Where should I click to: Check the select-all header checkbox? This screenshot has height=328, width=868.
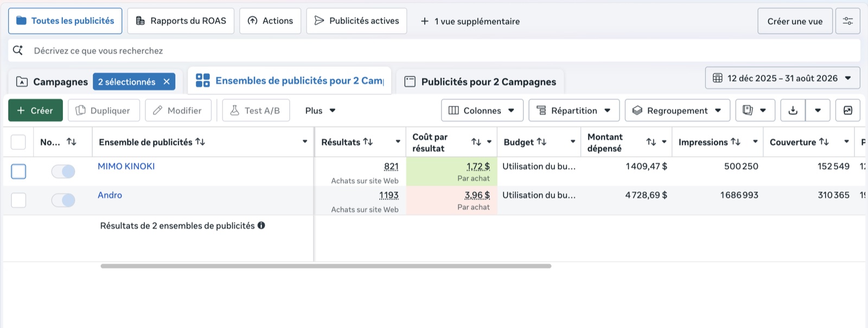(x=18, y=142)
